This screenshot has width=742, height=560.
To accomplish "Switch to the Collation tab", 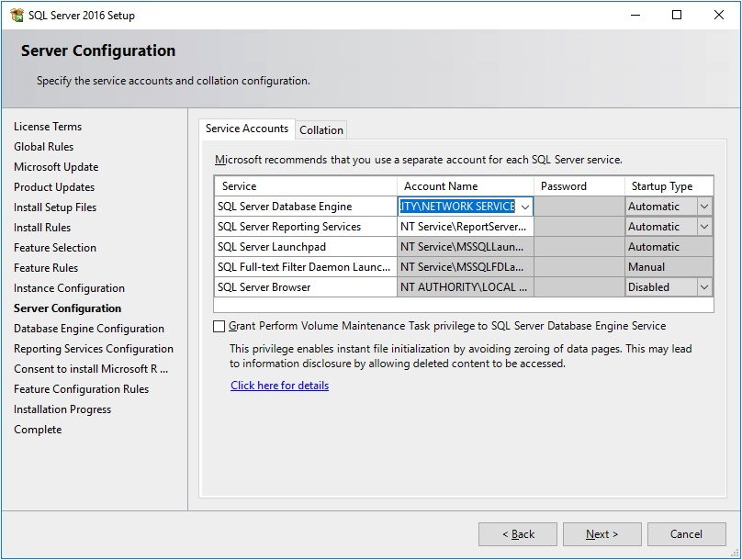I will (x=321, y=130).
